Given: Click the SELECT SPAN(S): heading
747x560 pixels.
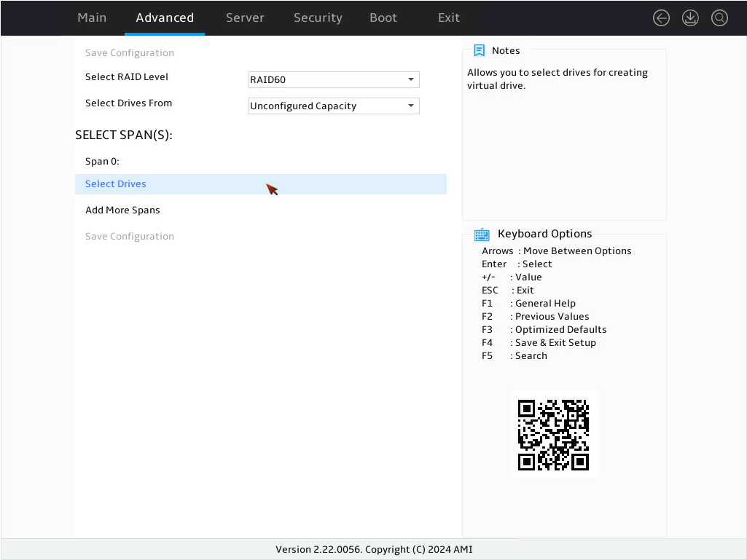Looking at the screenshot, I should 124,135.
